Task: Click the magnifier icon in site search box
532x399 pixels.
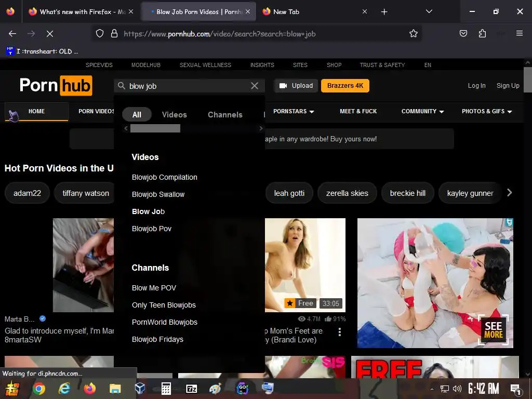Action: [122, 86]
